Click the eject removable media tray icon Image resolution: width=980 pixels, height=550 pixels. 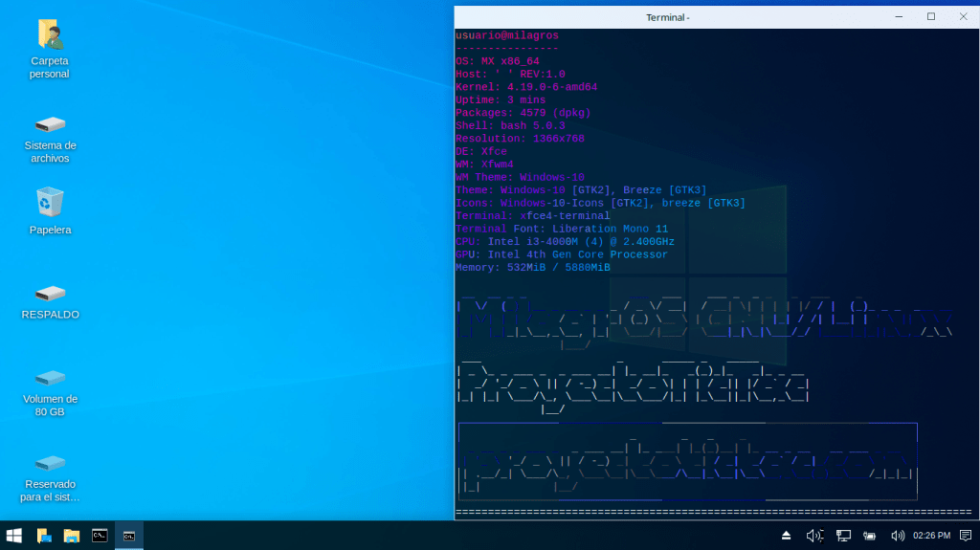tap(786, 536)
